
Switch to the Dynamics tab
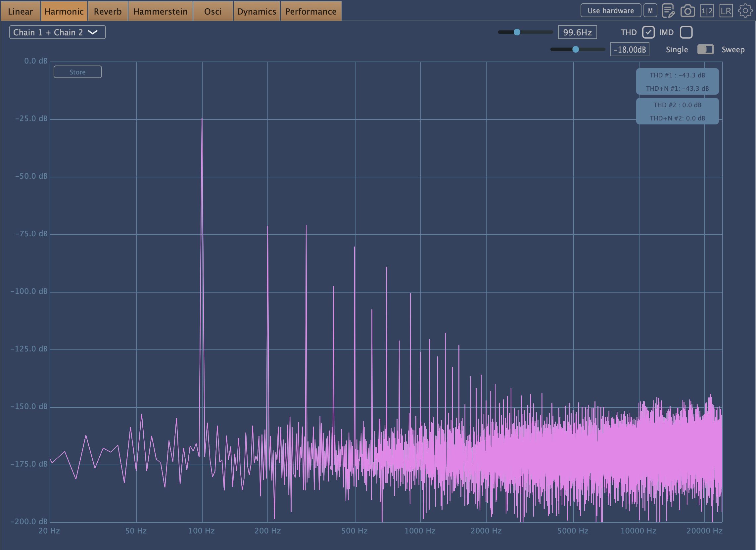[257, 11]
